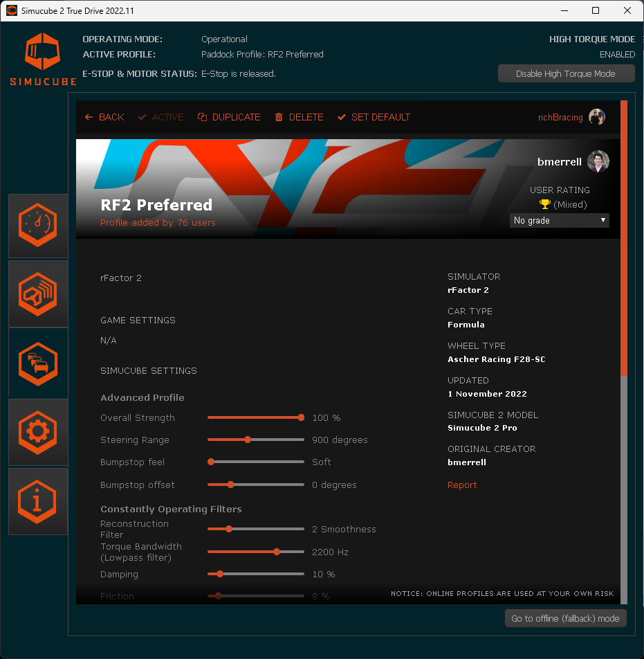
Task: Go BACK to profile list
Action: tap(104, 117)
